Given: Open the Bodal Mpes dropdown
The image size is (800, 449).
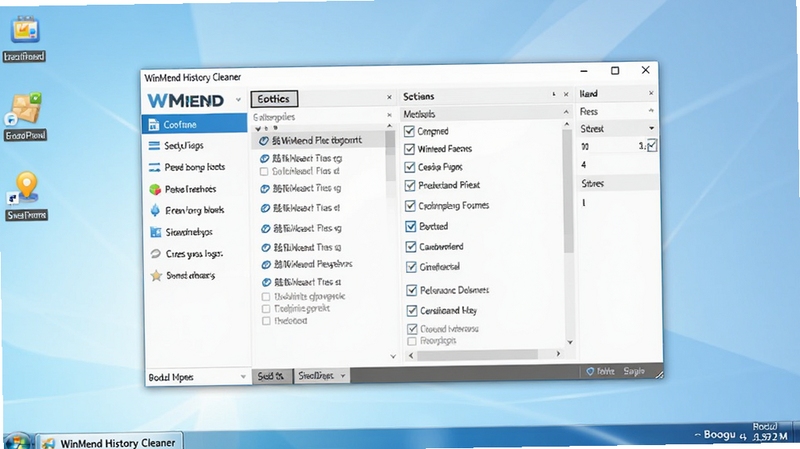Looking at the screenshot, I should [x=197, y=377].
